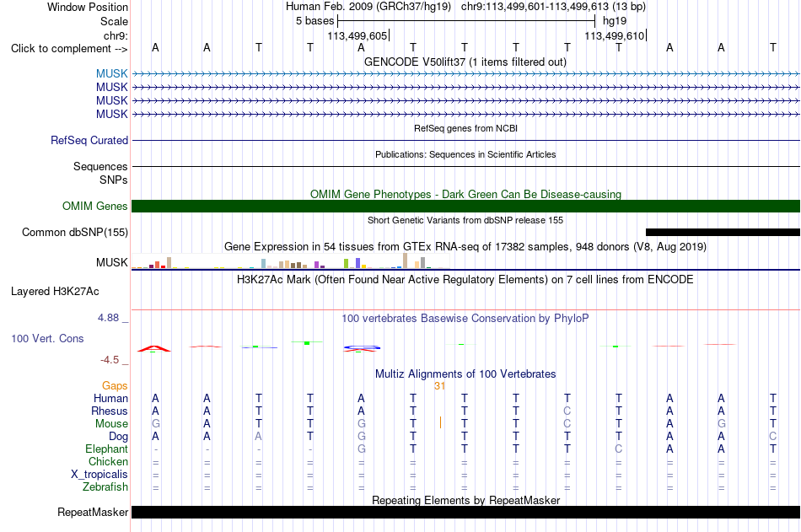Viewport: 801px width, 532px height.
Task: Open the OMIM Gene Phenotypes track title
Action: tap(465, 194)
